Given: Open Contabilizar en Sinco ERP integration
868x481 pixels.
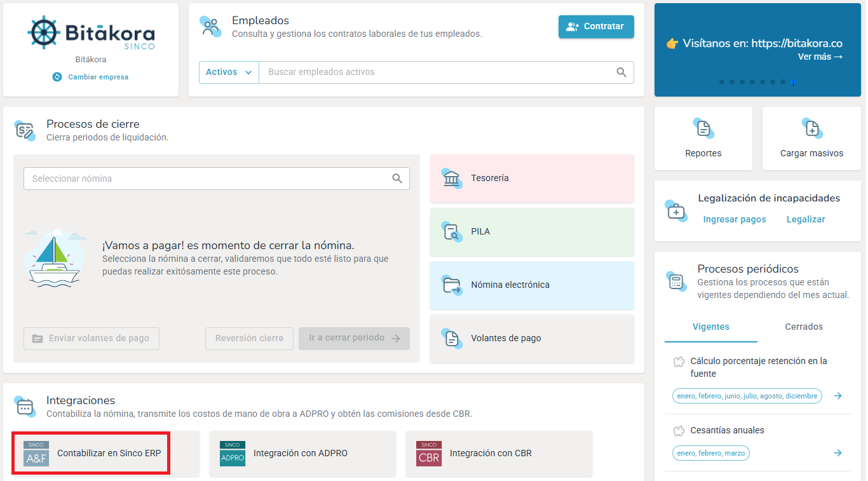Looking at the screenshot, I should [x=106, y=454].
